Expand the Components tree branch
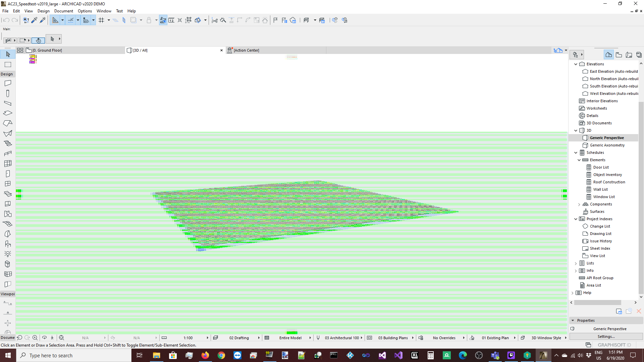 click(x=579, y=204)
